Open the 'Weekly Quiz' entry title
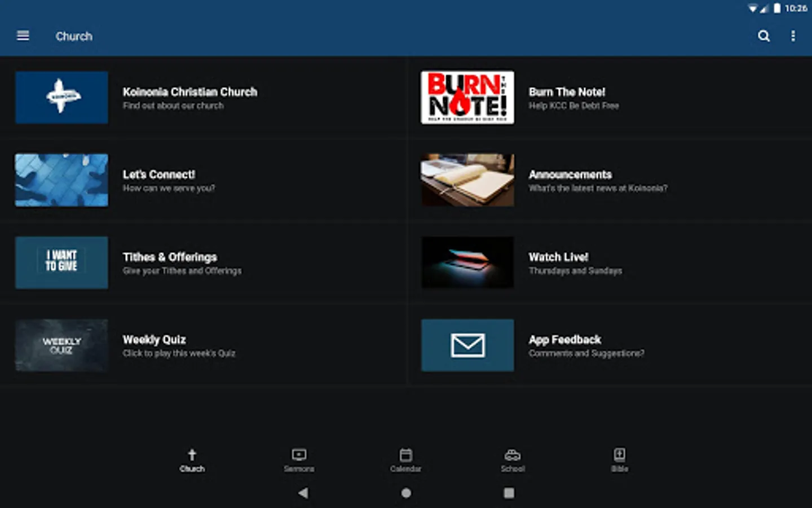The width and height of the screenshot is (812, 508). point(154,339)
